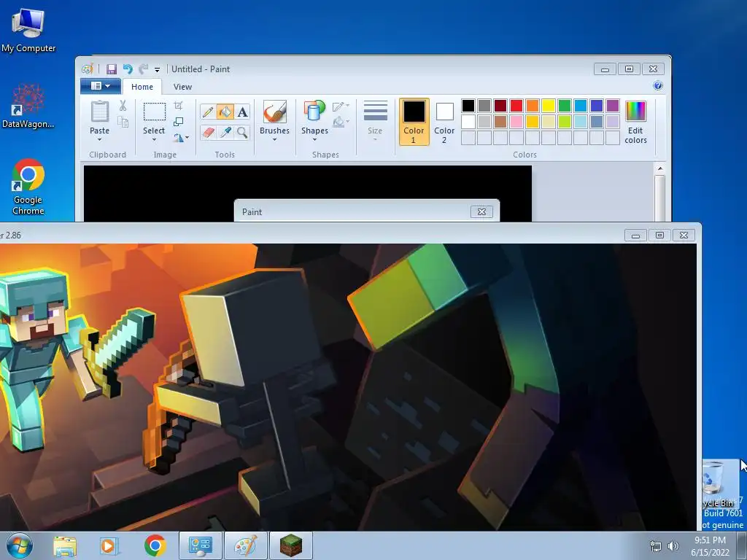Screen dimensions: 747x560
Task: Open My Computer desktop icon
Action: pos(28,29)
